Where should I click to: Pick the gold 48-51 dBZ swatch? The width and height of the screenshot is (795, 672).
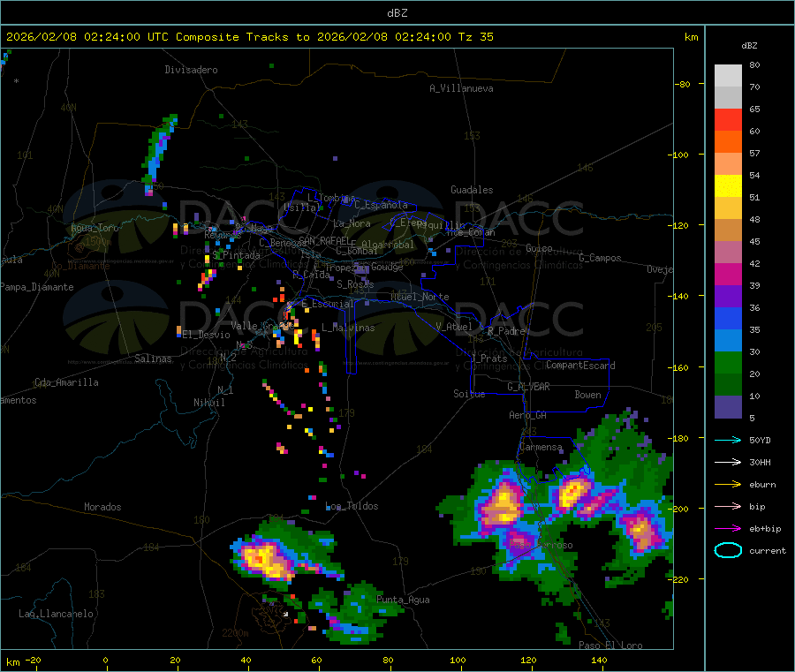[728, 208]
